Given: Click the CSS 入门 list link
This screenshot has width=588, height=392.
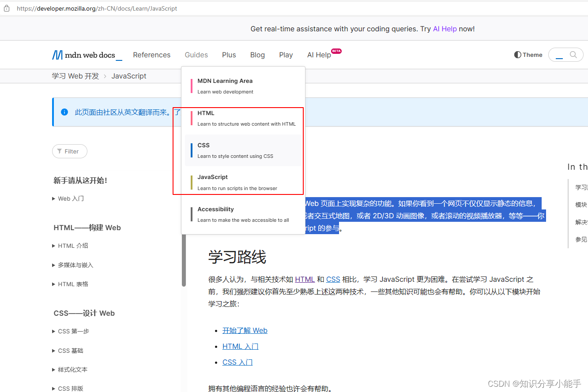Looking at the screenshot, I should click(237, 362).
